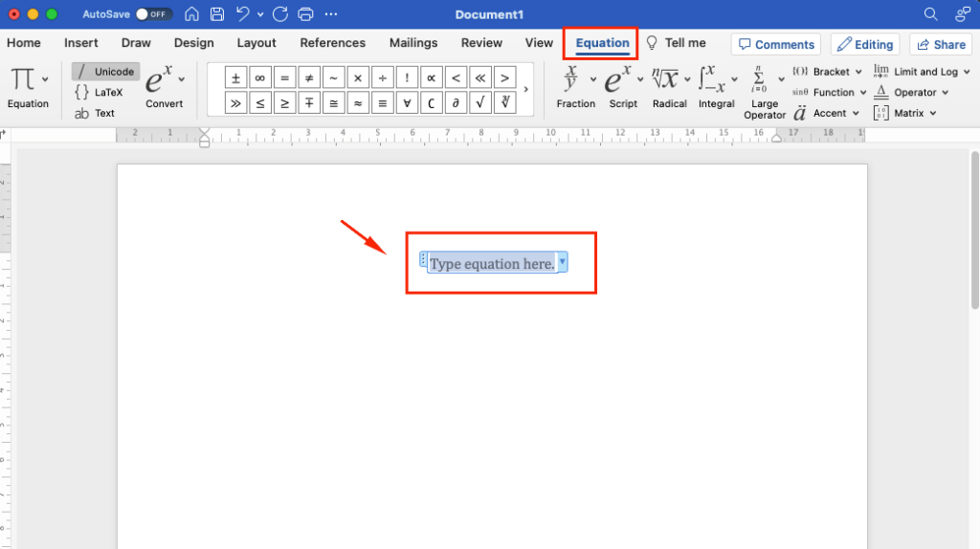Click the Comments button

click(x=776, y=44)
